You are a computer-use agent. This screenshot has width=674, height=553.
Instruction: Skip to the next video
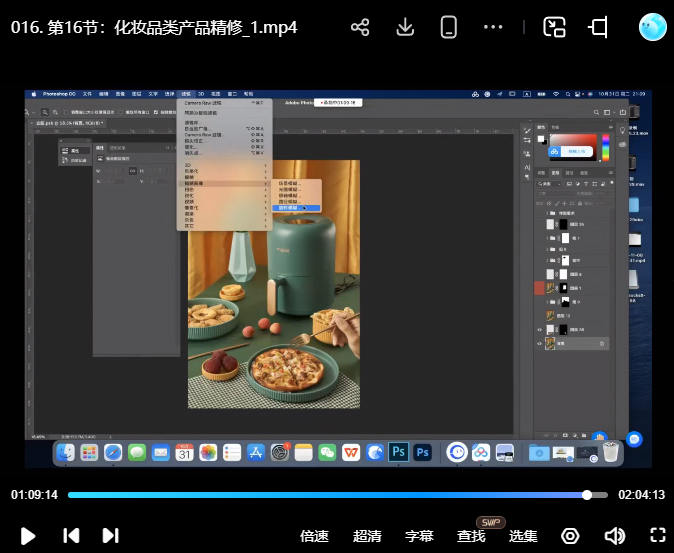111,536
